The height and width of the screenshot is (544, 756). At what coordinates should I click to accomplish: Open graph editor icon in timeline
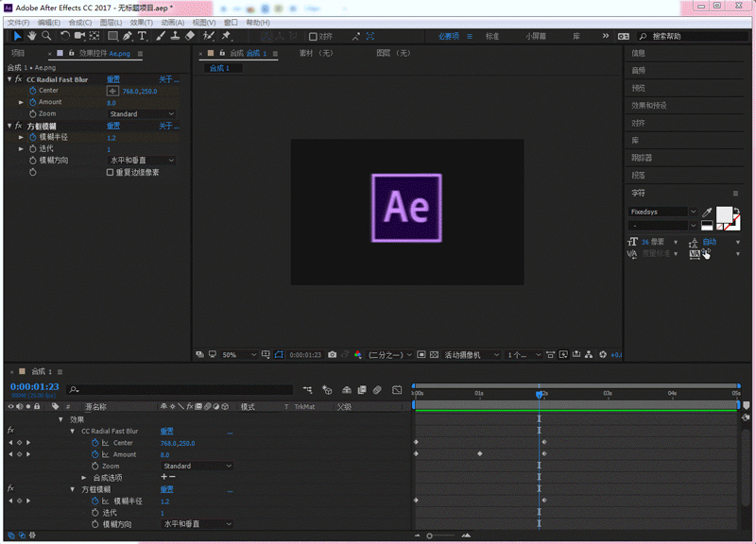point(397,389)
